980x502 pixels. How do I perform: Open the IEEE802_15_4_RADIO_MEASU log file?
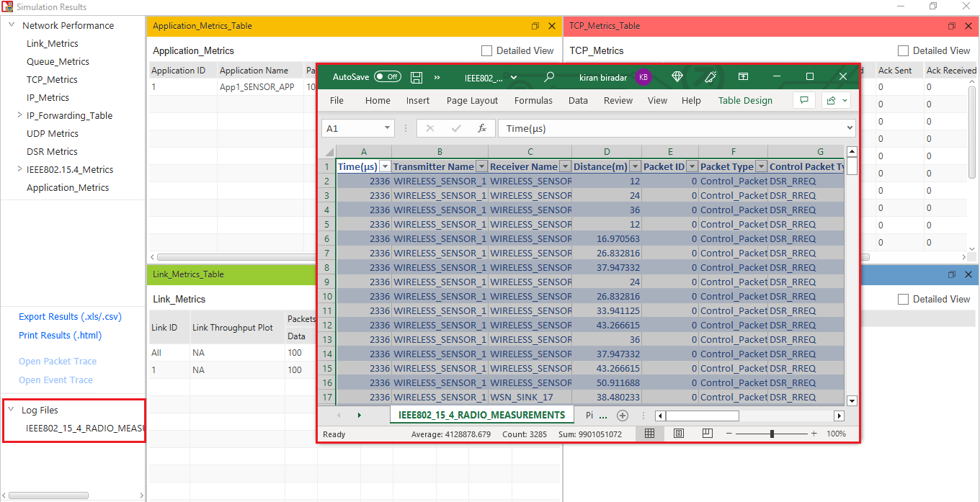point(85,428)
